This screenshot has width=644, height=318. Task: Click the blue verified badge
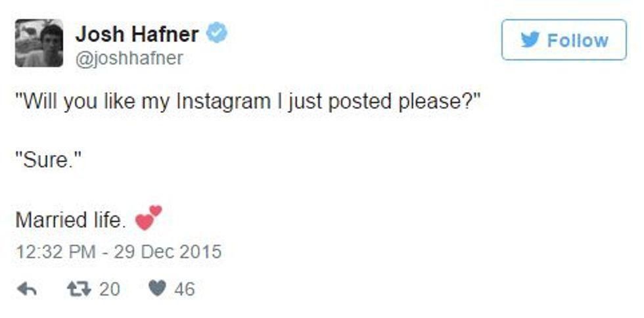coord(218,33)
